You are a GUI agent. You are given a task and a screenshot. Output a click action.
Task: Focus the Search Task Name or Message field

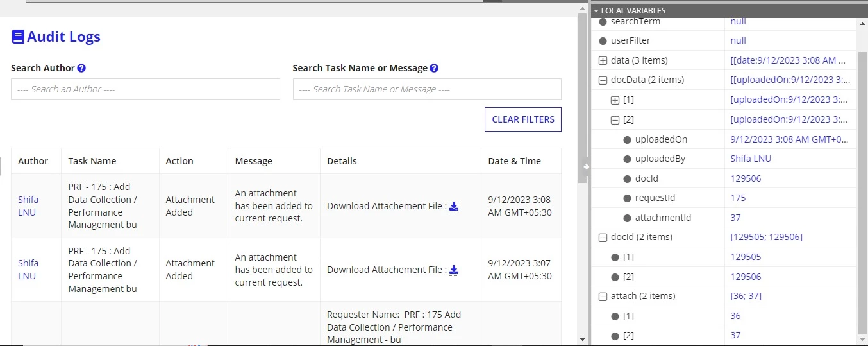click(427, 89)
